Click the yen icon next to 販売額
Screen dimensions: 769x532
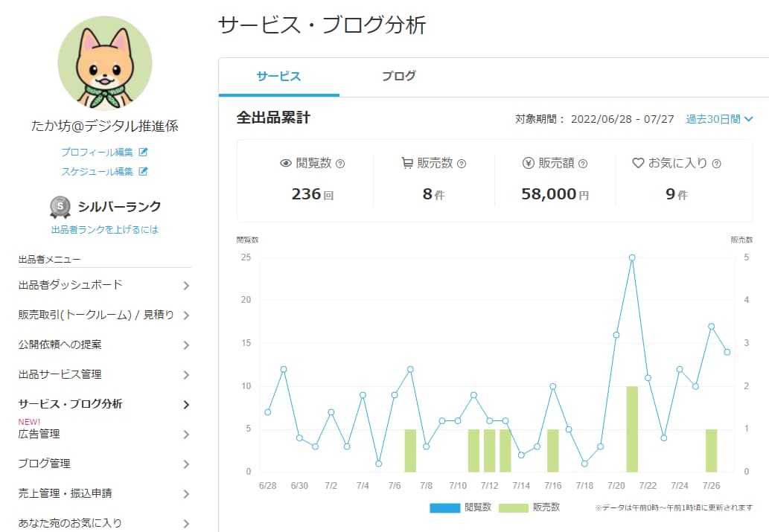click(529, 163)
